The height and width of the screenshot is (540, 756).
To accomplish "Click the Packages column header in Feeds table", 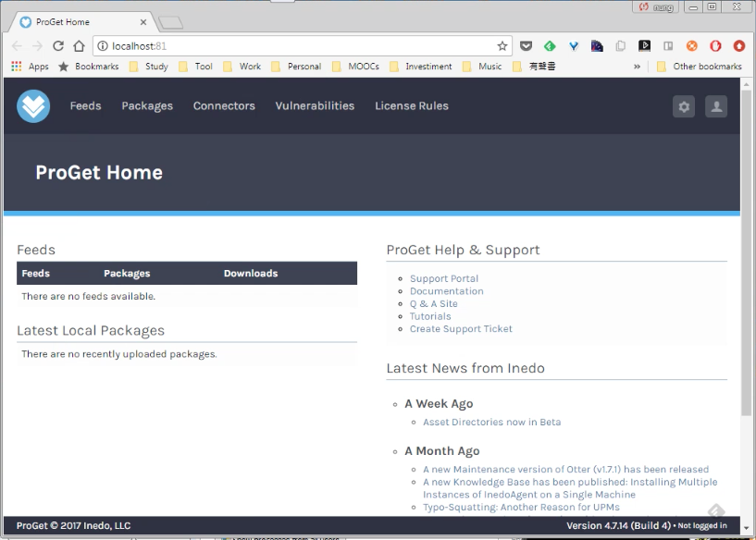I will [x=127, y=273].
